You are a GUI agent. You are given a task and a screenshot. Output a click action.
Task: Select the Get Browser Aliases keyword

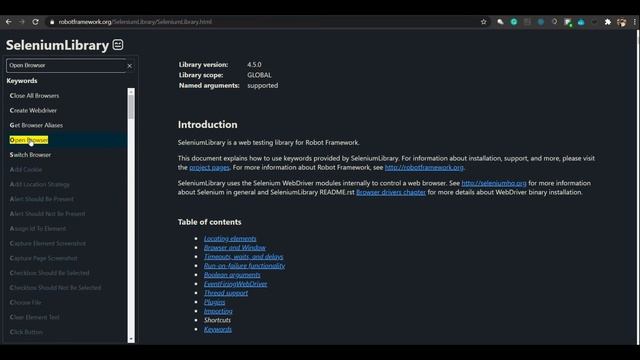pyautogui.click(x=36, y=125)
